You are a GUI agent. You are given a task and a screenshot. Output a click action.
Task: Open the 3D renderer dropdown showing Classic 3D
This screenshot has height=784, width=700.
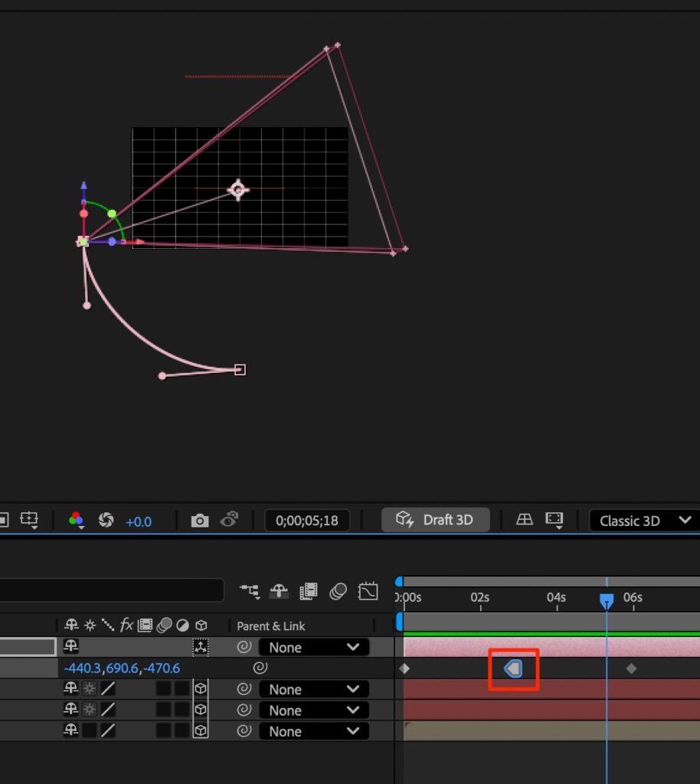point(643,521)
